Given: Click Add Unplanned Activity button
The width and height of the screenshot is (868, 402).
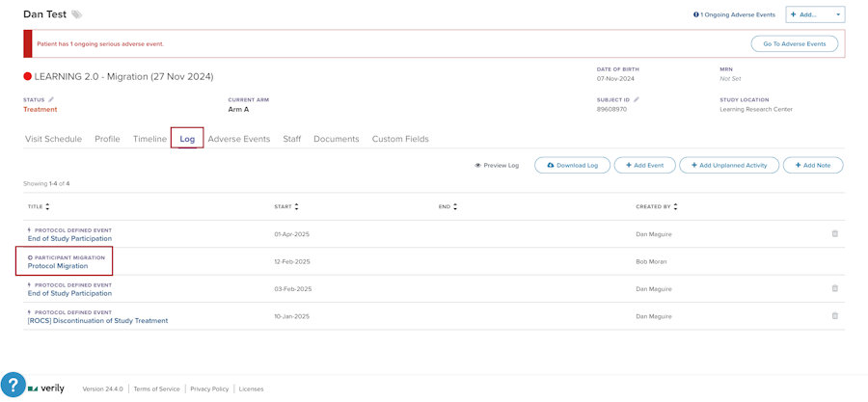Looking at the screenshot, I should [729, 166].
